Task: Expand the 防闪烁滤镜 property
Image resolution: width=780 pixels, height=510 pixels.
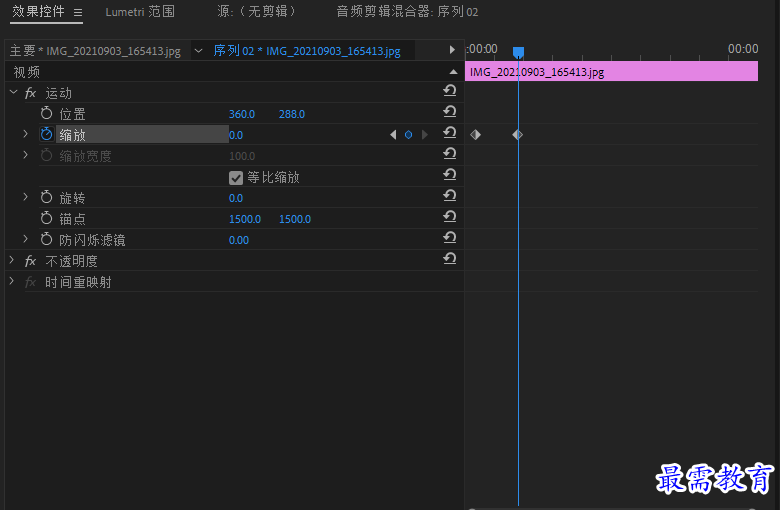Action: pos(25,239)
